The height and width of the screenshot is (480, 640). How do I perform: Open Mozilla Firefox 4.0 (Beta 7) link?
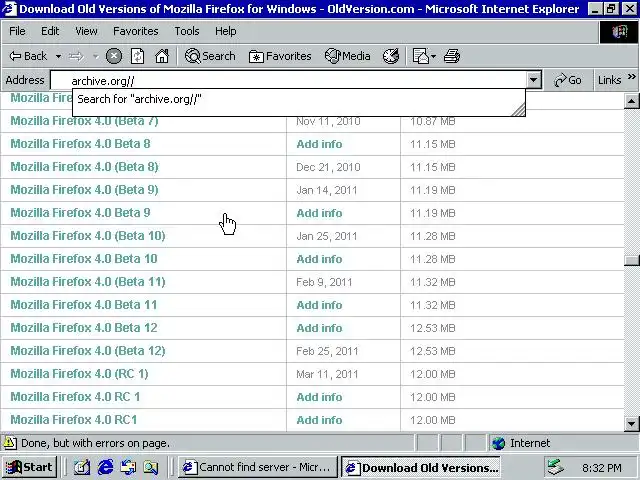[x=84, y=121]
